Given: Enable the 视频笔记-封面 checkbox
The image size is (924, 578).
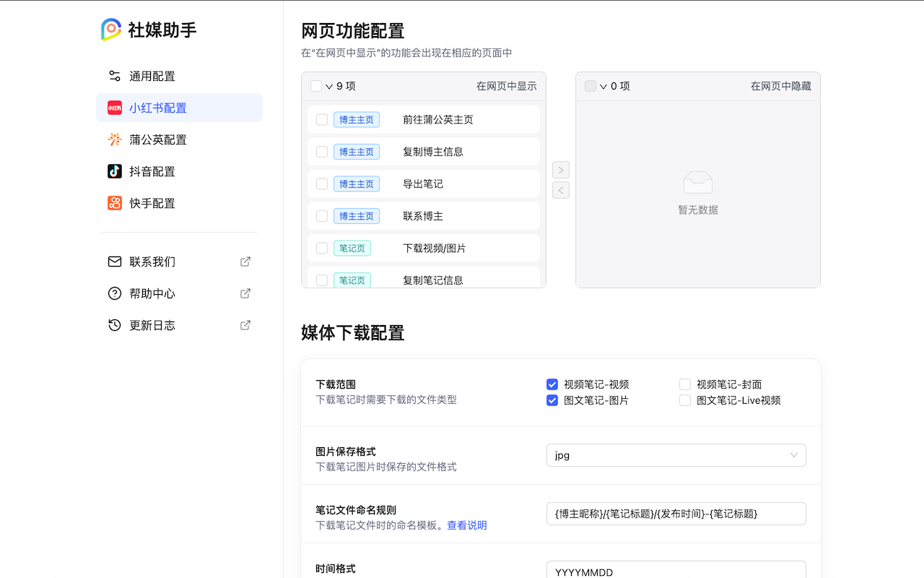Looking at the screenshot, I should tap(684, 384).
